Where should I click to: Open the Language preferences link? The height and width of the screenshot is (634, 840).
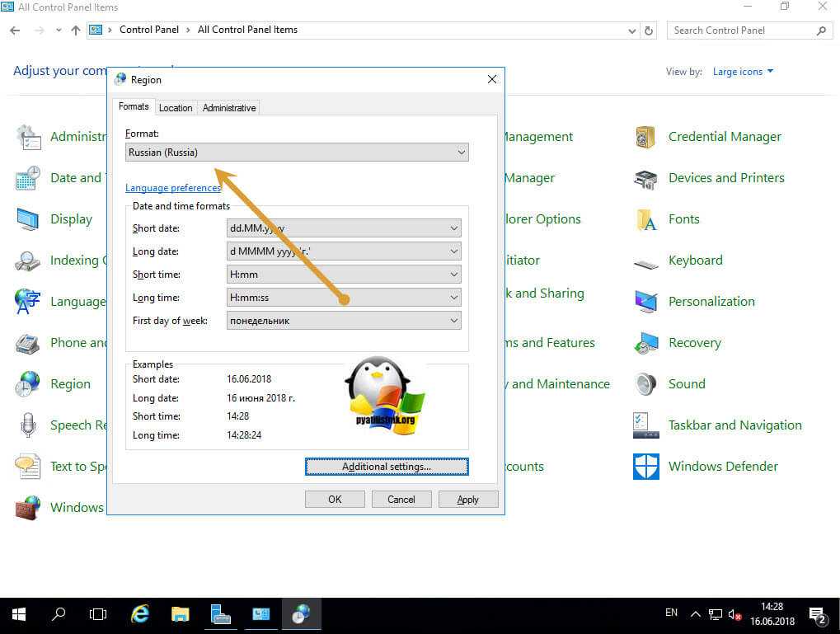(x=173, y=188)
